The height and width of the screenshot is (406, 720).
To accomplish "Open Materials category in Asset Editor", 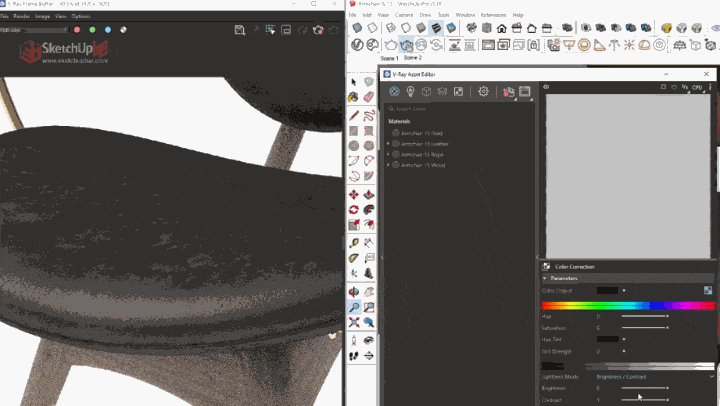I will [394, 91].
